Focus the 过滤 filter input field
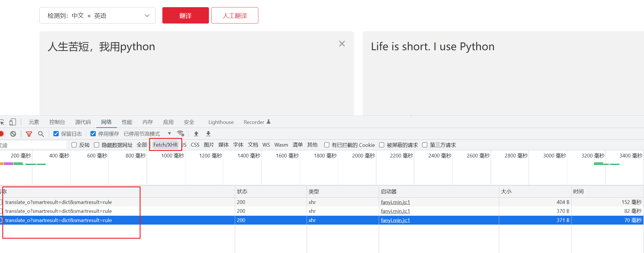Image resolution: width=644 pixels, height=253 pixels. pyautogui.click(x=33, y=145)
